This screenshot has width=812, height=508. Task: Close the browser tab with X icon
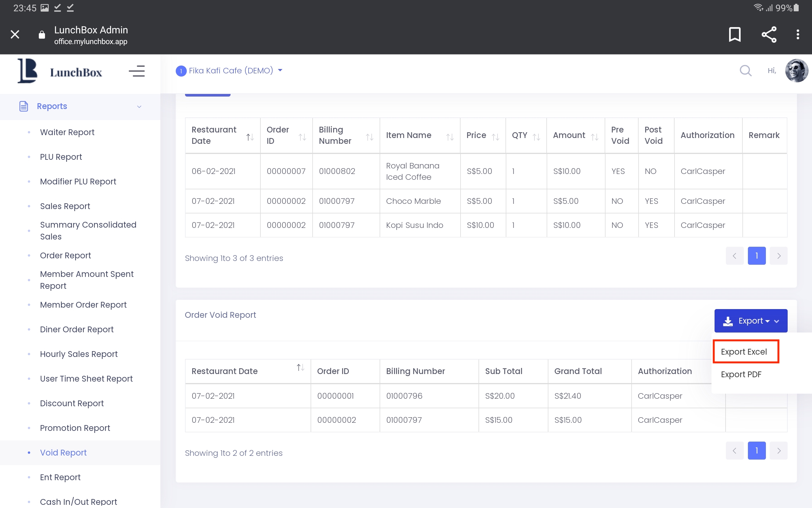(x=15, y=34)
